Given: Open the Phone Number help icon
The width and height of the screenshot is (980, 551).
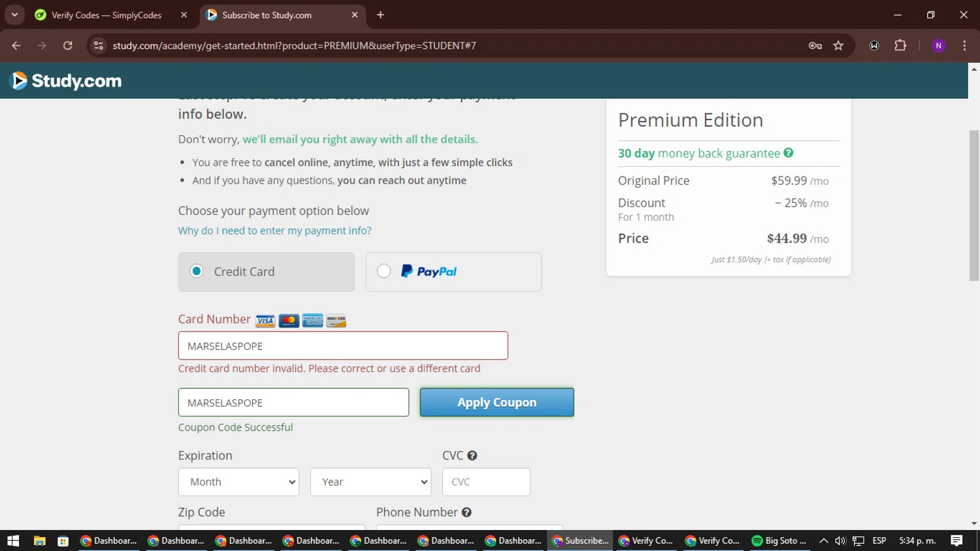Looking at the screenshot, I should tap(466, 512).
